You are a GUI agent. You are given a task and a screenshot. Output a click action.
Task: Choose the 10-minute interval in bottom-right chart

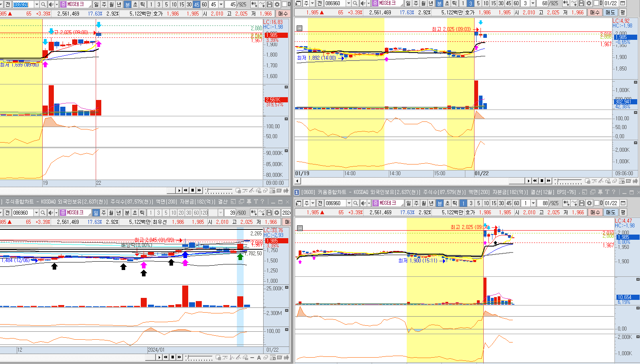486,203
